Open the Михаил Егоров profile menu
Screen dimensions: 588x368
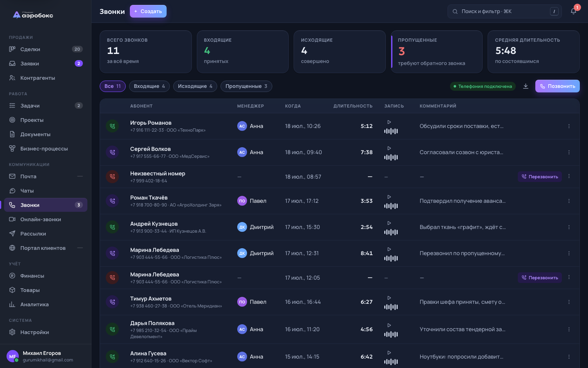(x=46, y=356)
